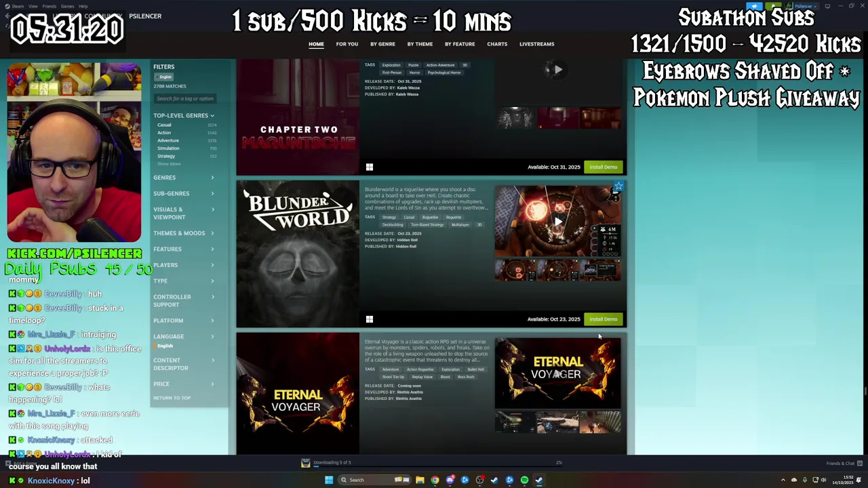Image resolution: width=868 pixels, height=488 pixels.
Task: Open the By Theme tab
Action: [420, 44]
